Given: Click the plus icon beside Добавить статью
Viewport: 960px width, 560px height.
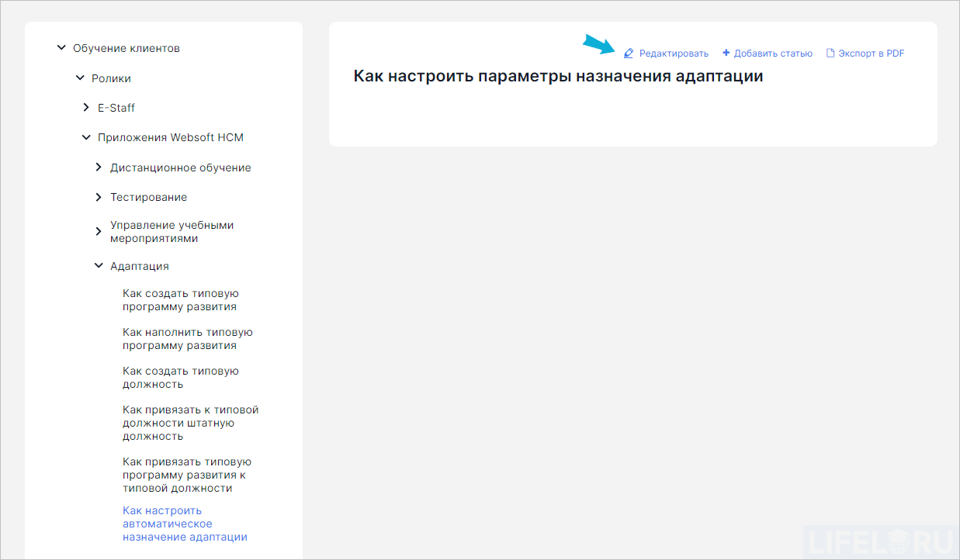Looking at the screenshot, I should 725,53.
